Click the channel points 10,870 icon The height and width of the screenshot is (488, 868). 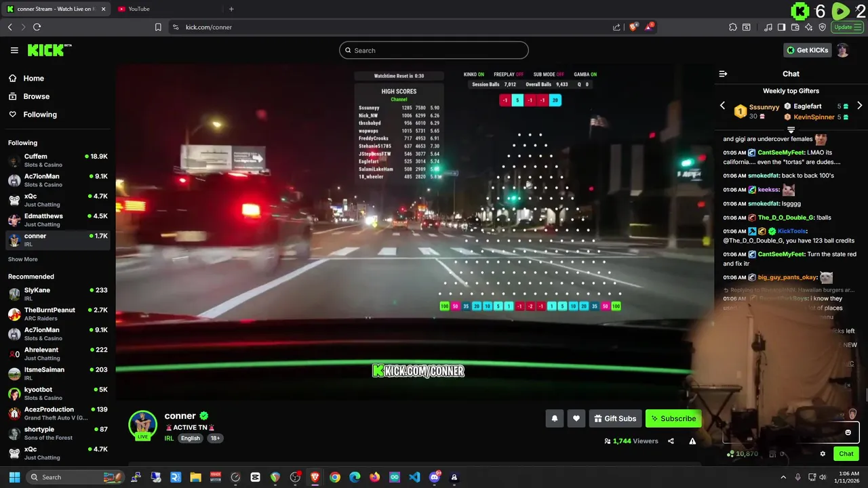tap(730, 453)
